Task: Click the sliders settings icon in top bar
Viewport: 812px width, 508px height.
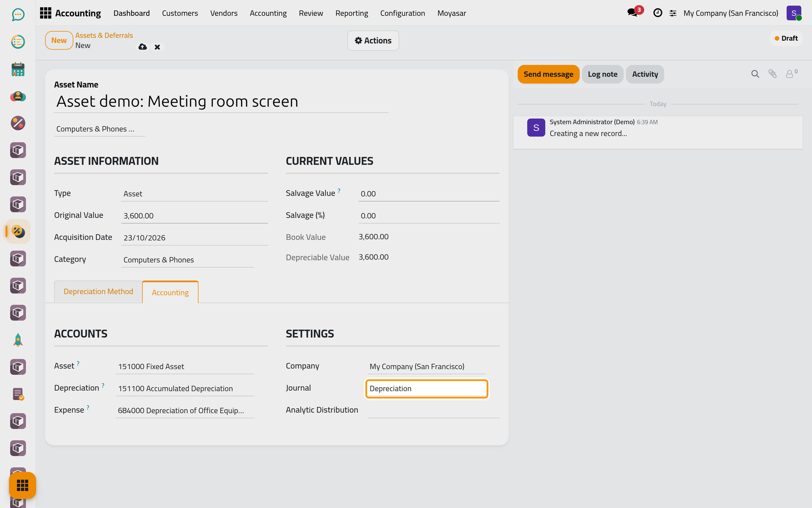Action: 673,13
